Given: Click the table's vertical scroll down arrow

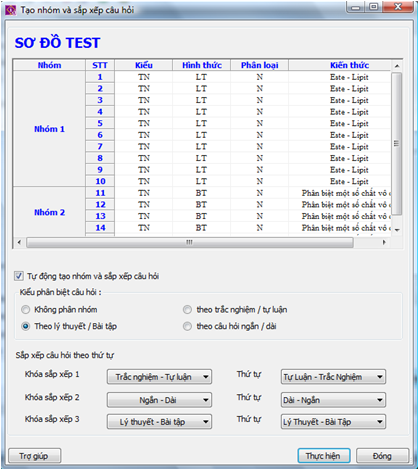Looking at the screenshot, I should pos(397,230).
